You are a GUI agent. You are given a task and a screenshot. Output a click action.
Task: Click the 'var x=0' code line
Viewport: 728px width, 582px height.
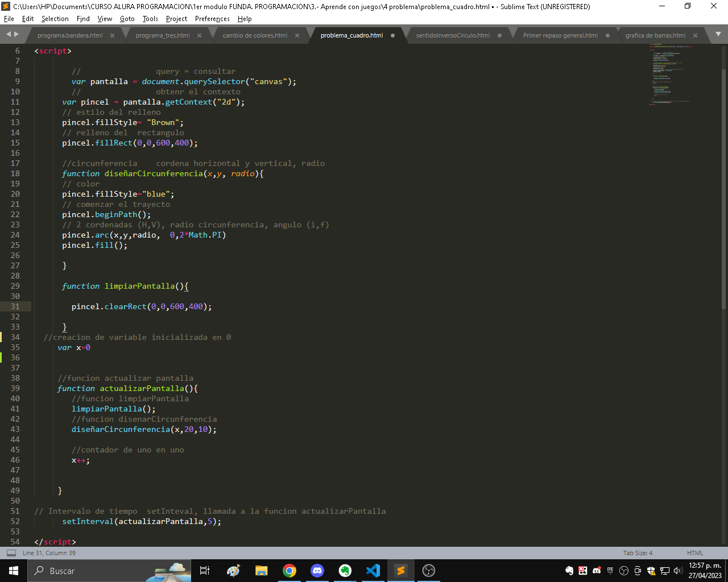pyautogui.click(x=74, y=347)
